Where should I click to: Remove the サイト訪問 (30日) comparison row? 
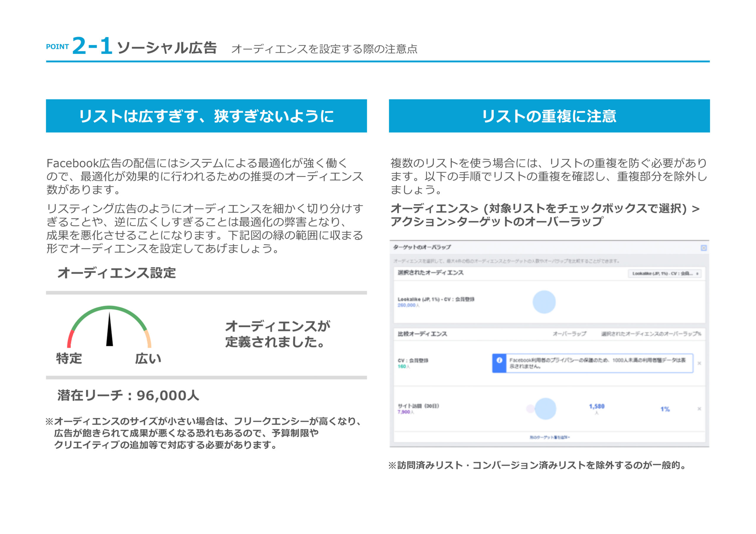(699, 409)
